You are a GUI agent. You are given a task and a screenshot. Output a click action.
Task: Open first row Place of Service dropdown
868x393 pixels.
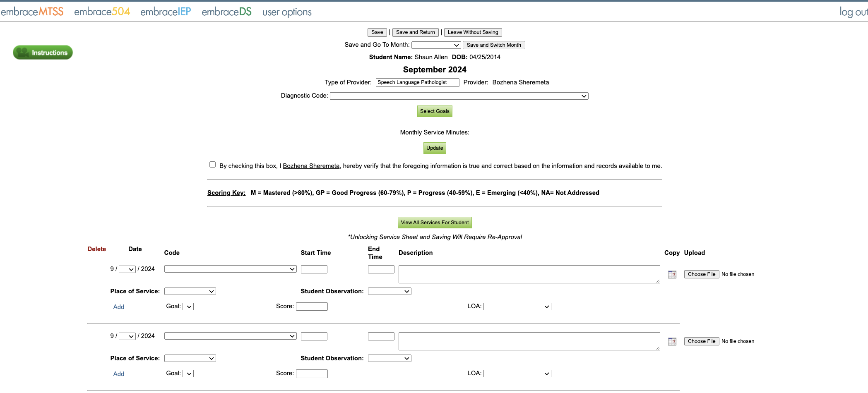(x=190, y=291)
